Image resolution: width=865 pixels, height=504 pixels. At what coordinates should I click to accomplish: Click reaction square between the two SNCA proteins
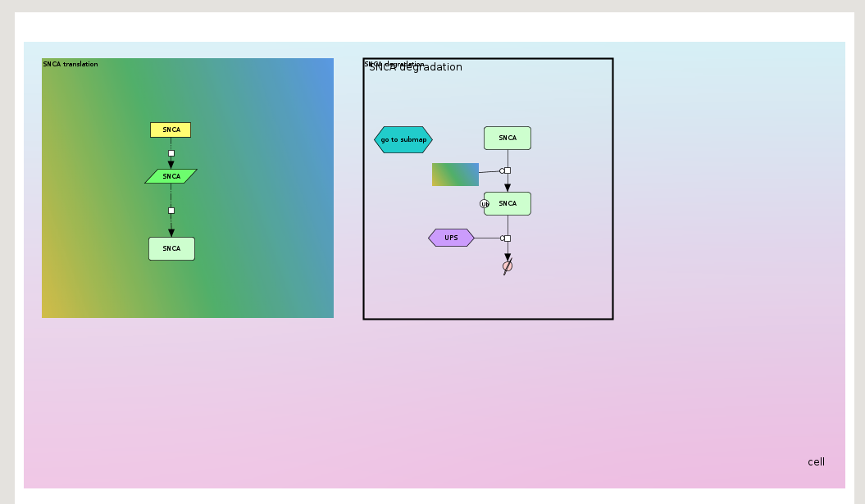coord(508,170)
